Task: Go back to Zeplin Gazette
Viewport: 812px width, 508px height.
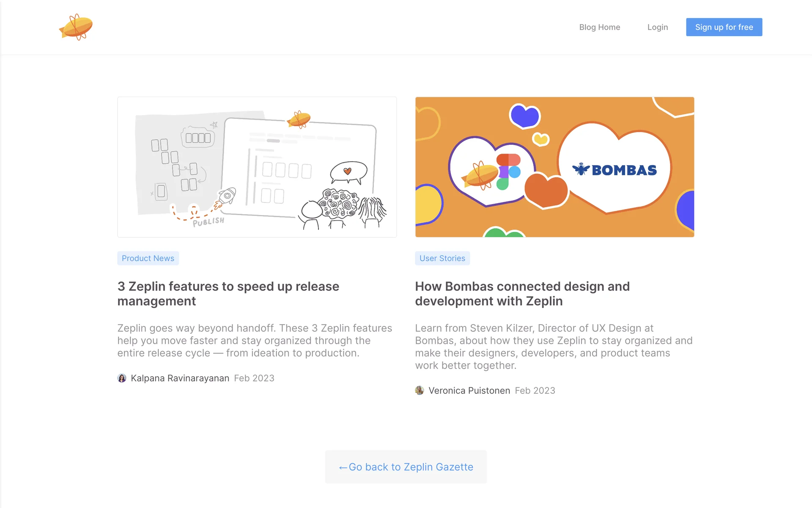Action: pos(406,467)
